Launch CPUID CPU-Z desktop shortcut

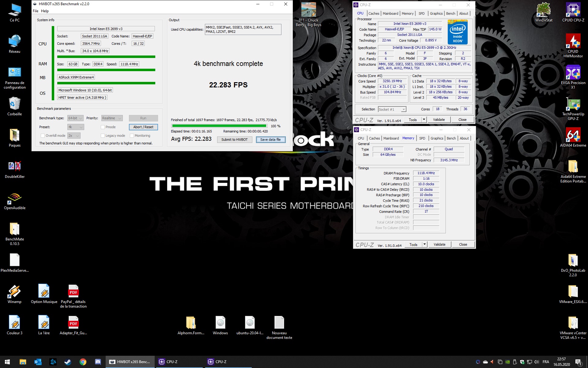coord(573,13)
